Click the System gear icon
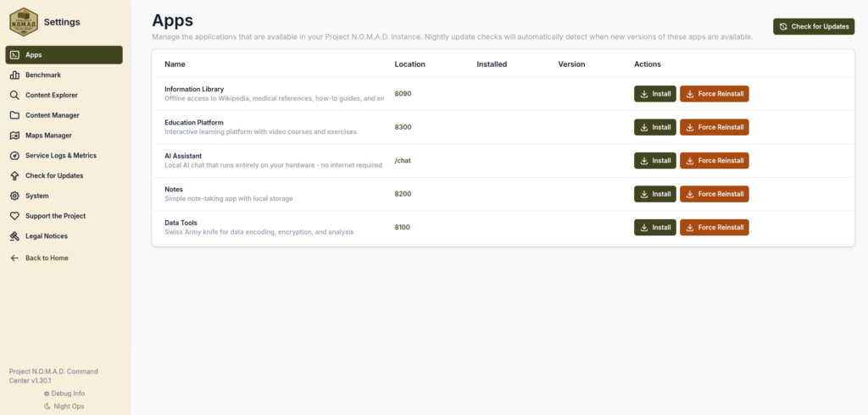The image size is (868, 415). click(x=15, y=196)
